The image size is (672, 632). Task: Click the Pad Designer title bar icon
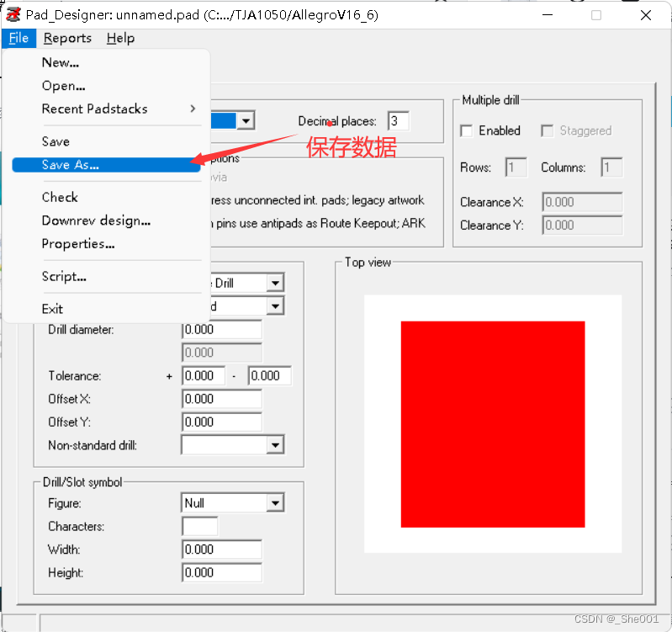13,15
